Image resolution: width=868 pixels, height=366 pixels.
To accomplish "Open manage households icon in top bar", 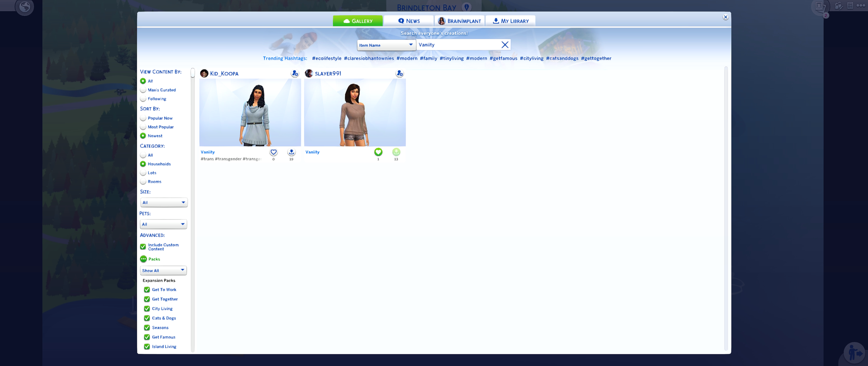I will pyautogui.click(x=839, y=6).
